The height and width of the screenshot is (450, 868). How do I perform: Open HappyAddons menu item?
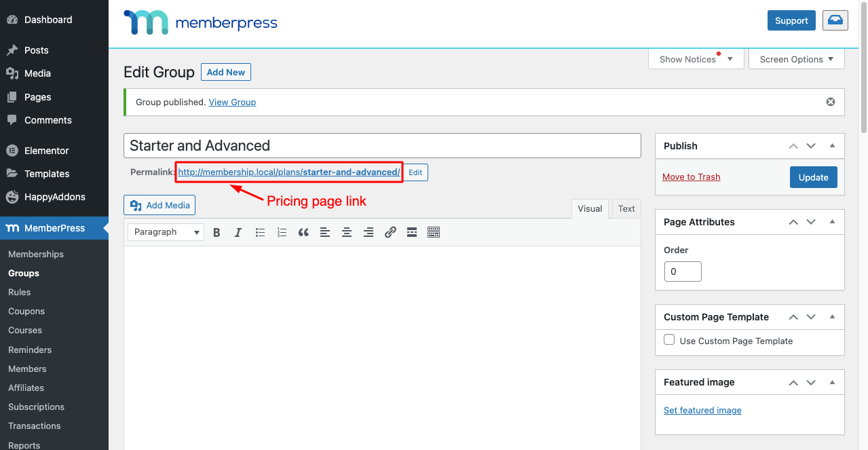(x=54, y=197)
